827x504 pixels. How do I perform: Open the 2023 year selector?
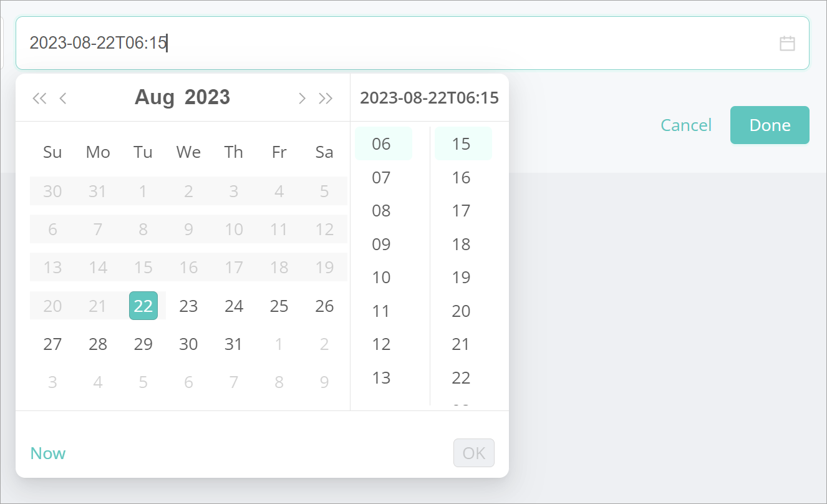pyautogui.click(x=208, y=97)
